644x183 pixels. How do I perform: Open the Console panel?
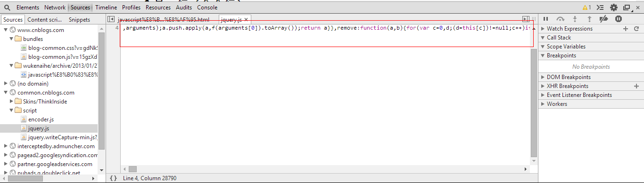click(x=207, y=8)
